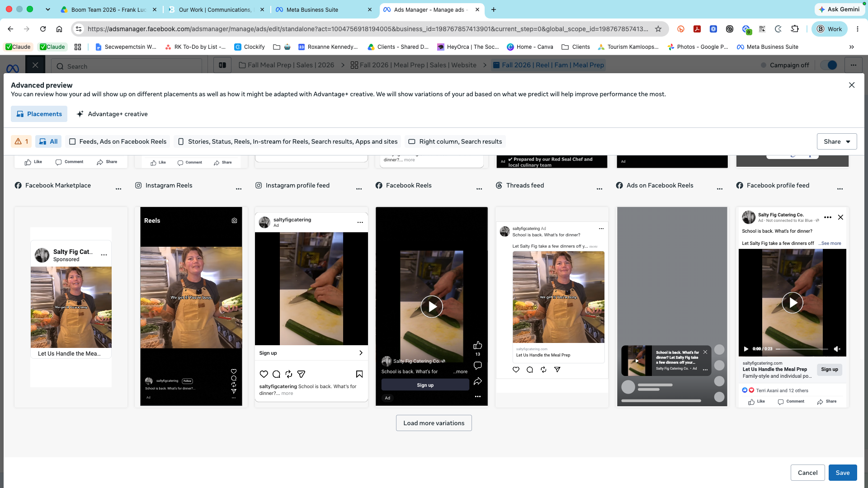Open the Ask Gemini button
The width and height of the screenshot is (868, 488).
pyautogui.click(x=840, y=9)
